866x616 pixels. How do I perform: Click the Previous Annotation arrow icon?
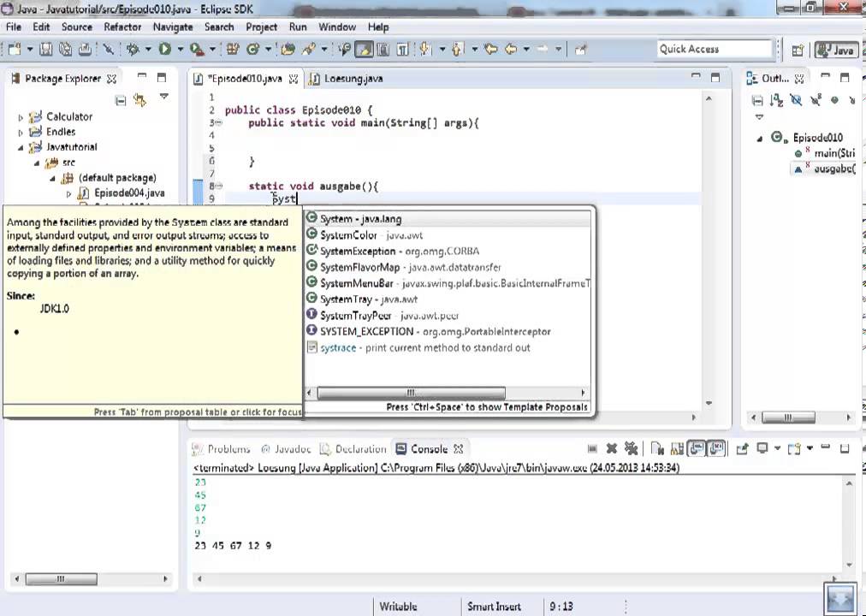(x=457, y=50)
